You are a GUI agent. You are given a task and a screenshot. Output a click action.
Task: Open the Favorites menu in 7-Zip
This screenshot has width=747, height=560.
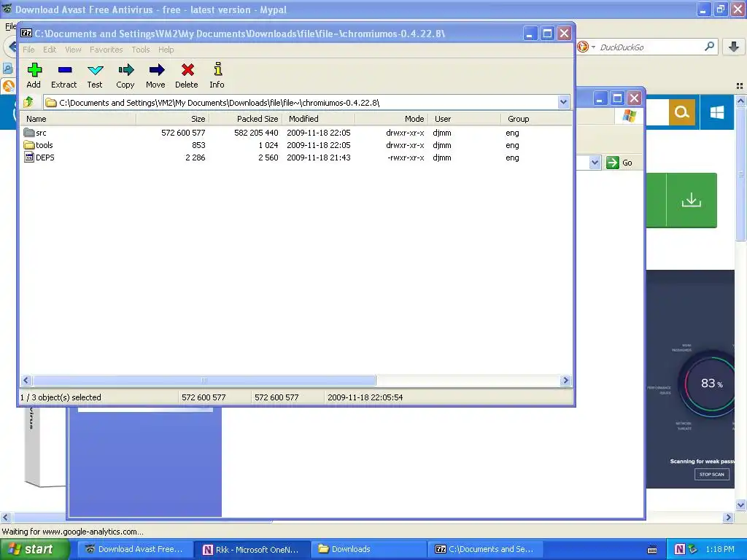point(107,50)
